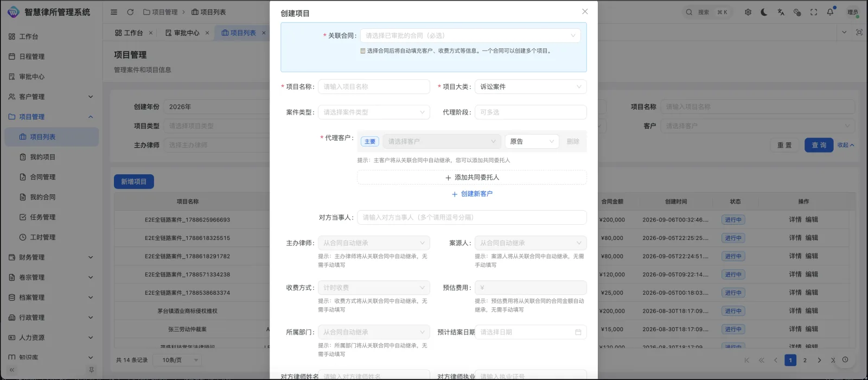This screenshot has width=868, height=380.
Task: Open the timezone clock-globe icon
Action: pos(797,12)
